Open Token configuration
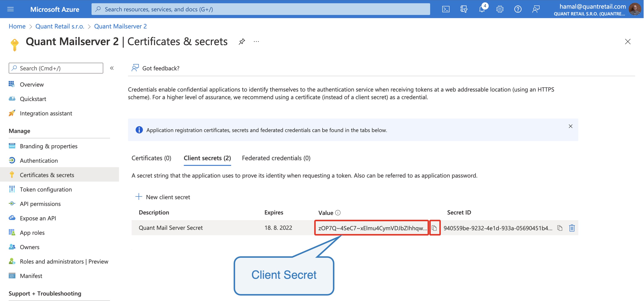The image size is (644, 301). pyautogui.click(x=46, y=190)
